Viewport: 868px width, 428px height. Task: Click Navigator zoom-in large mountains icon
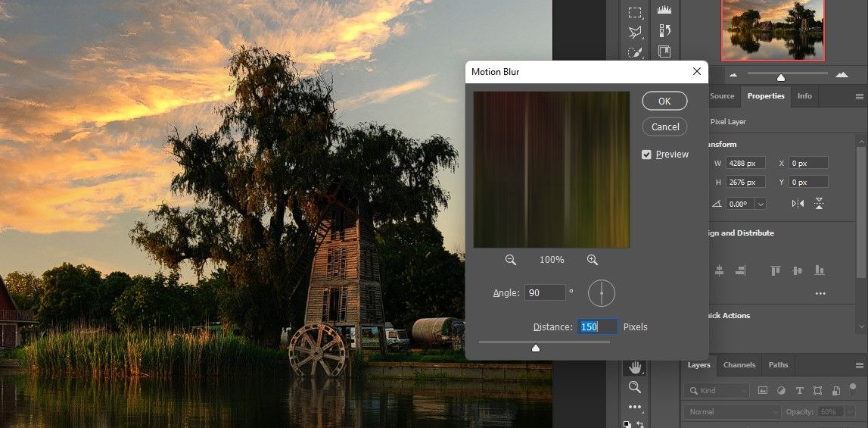(842, 73)
